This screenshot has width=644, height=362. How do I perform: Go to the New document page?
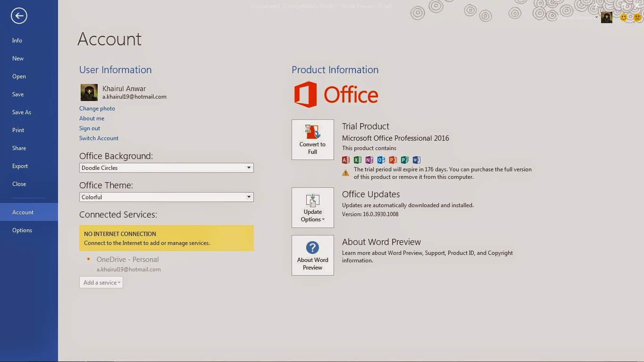point(29,59)
